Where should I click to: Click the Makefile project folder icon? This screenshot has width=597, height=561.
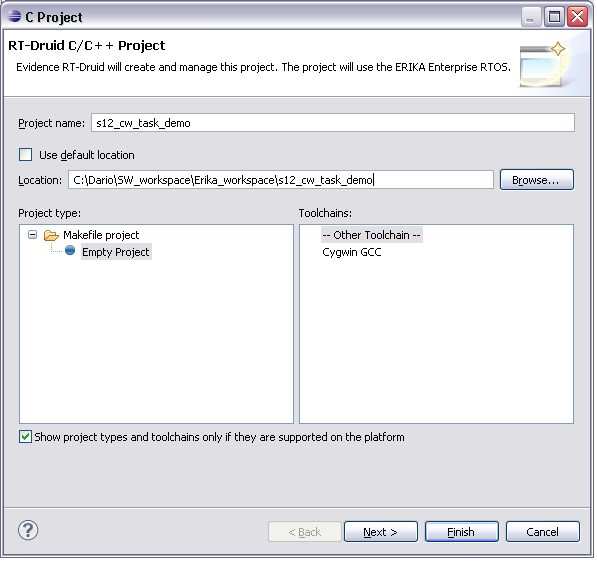pyautogui.click(x=51, y=237)
